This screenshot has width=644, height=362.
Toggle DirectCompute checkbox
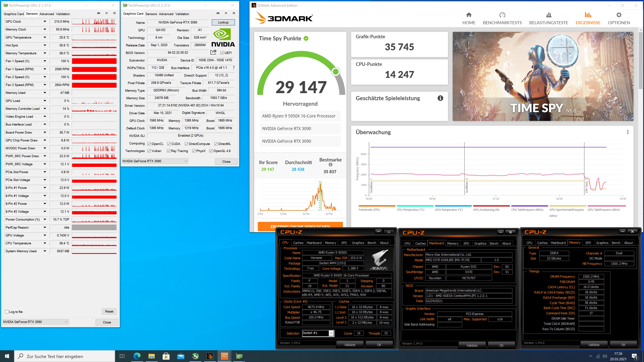point(186,144)
